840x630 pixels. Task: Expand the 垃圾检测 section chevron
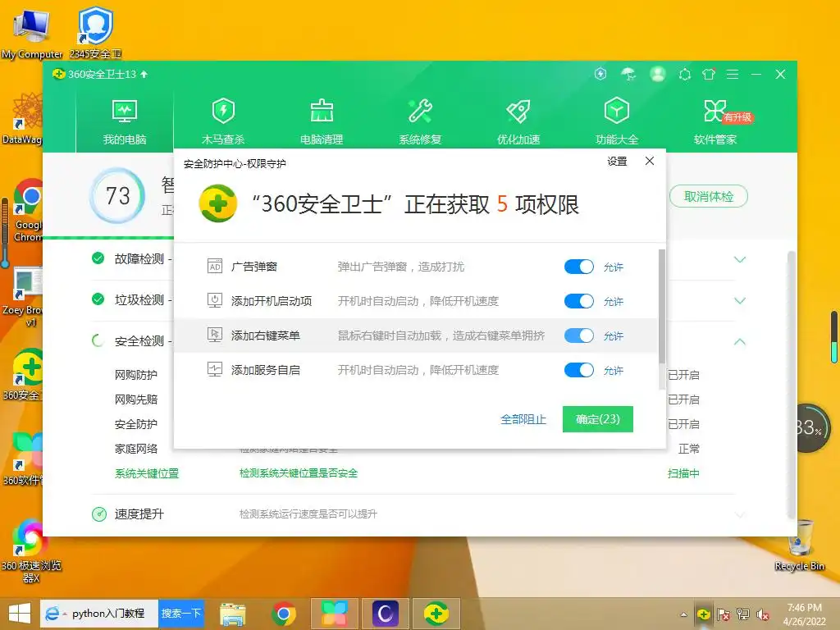(x=740, y=300)
